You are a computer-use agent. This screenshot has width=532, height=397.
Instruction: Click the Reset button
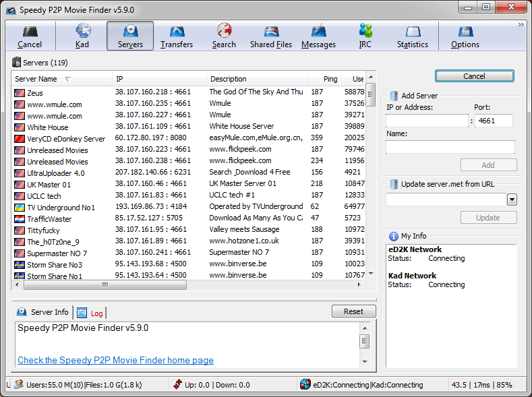pyautogui.click(x=353, y=311)
